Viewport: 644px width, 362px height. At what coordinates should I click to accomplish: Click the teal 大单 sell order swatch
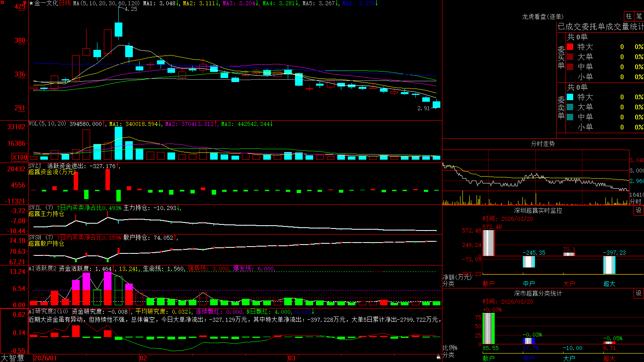[x=570, y=107]
